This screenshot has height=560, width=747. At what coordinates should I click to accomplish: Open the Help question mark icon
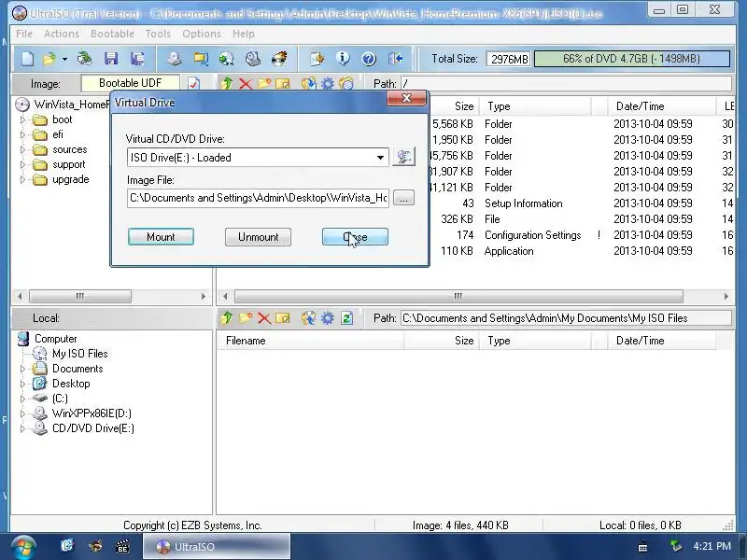point(369,59)
